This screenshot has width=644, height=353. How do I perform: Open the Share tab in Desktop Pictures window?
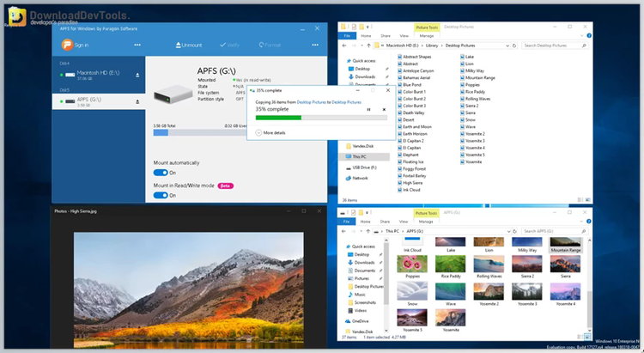coord(386,35)
